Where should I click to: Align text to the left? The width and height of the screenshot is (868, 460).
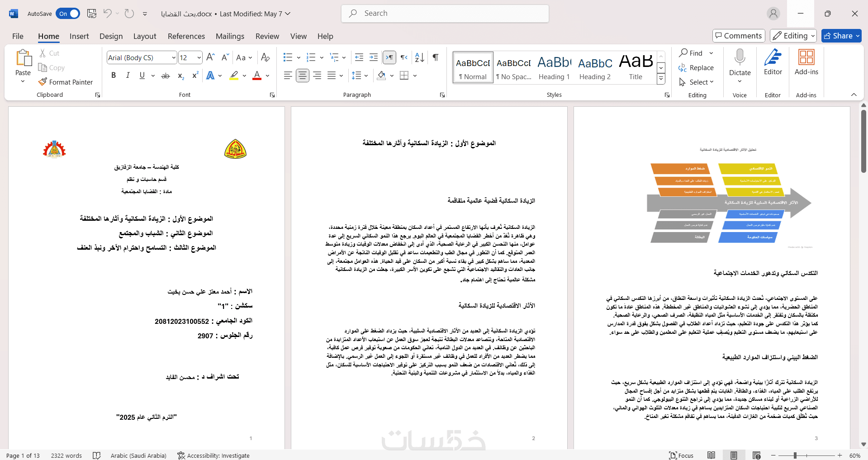click(x=288, y=76)
